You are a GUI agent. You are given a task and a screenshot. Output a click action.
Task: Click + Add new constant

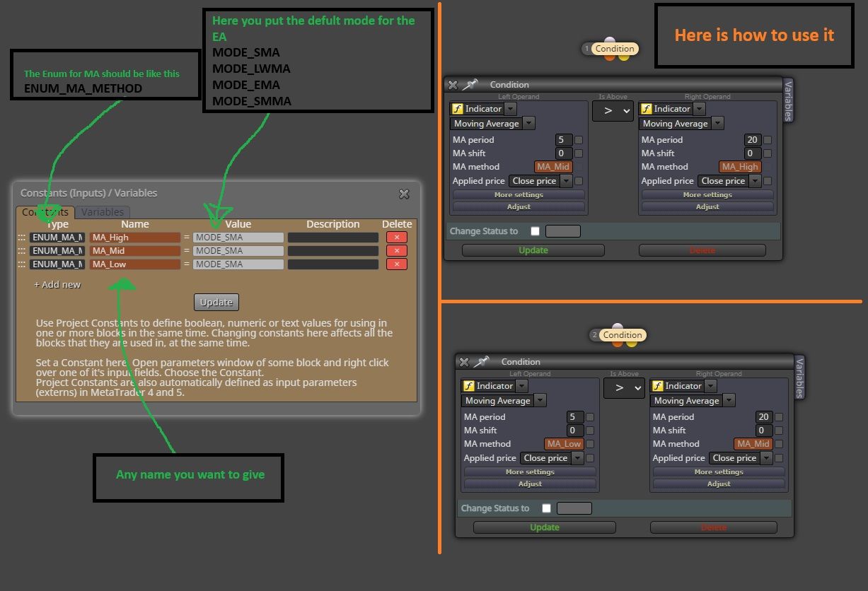(x=57, y=285)
